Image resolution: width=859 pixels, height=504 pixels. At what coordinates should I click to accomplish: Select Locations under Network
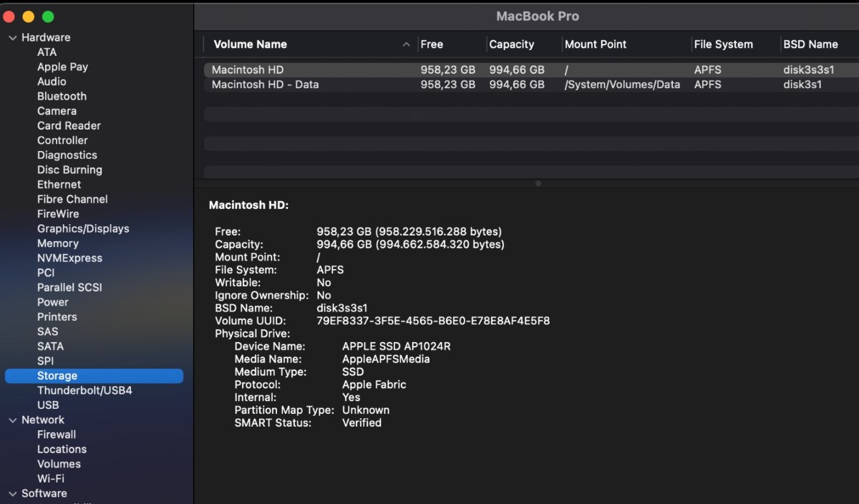pos(62,449)
